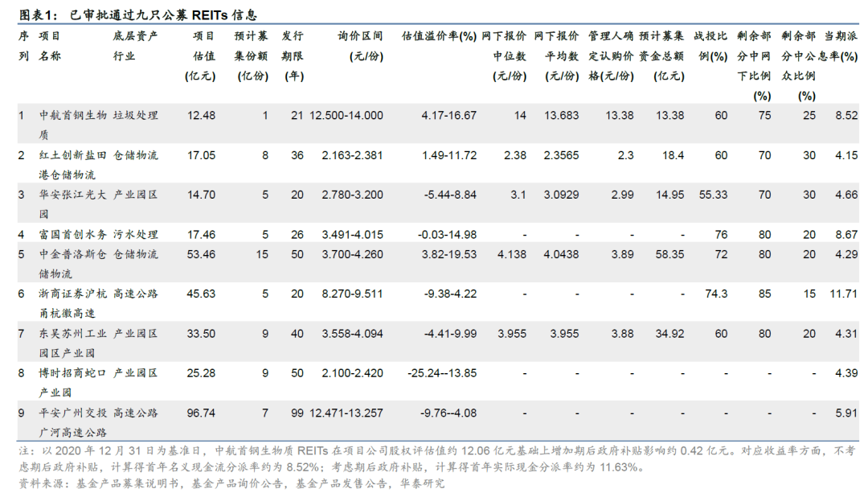Click project name '中航首钢生物质'
868x493 pixels.
72,125
